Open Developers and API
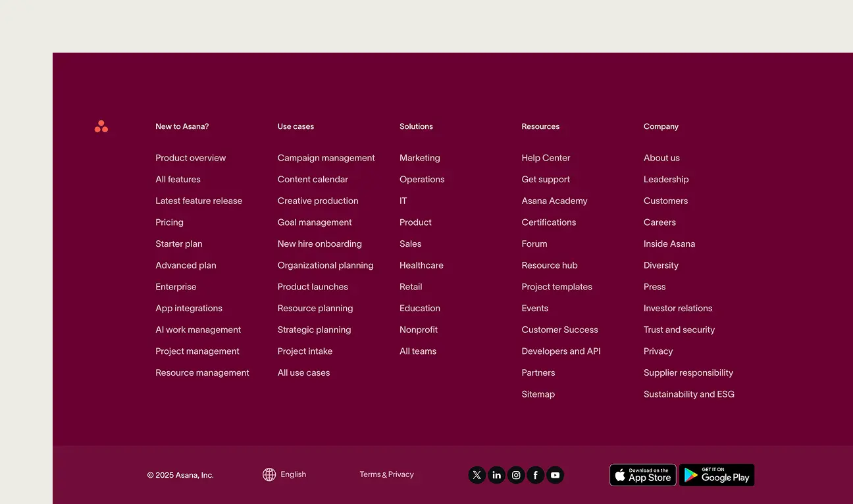The width and height of the screenshot is (853, 504). point(561,351)
